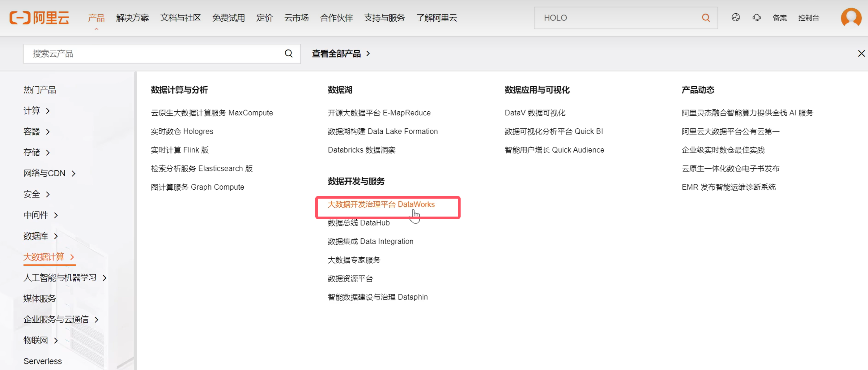Open the DataWorks product link
The width and height of the screenshot is (868, 370).
381,204
